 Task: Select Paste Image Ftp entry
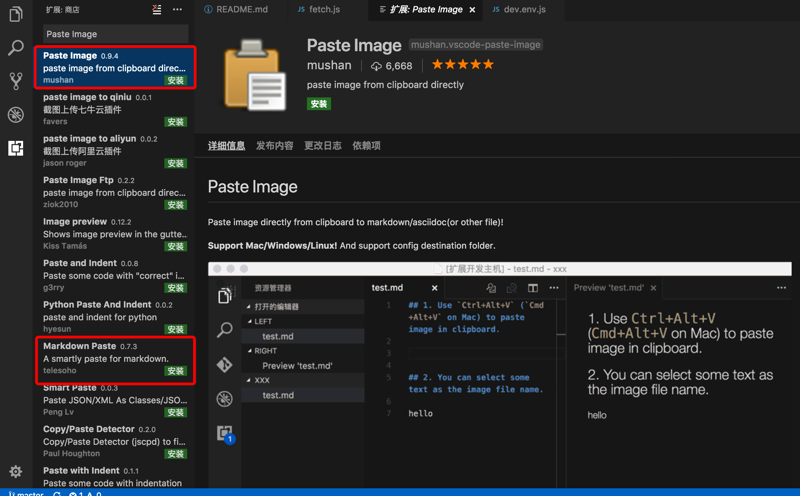115,192
